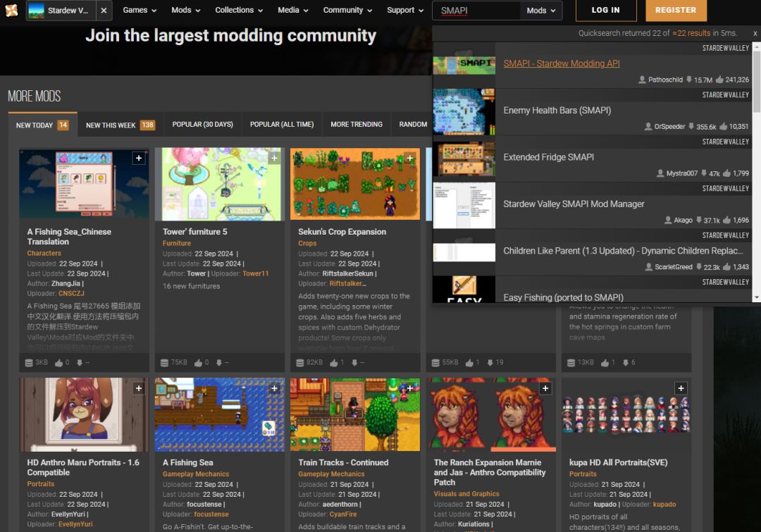This screenshot has width=761, height=532.
Task: Click the LOG IN button
Action: point(606,10)
